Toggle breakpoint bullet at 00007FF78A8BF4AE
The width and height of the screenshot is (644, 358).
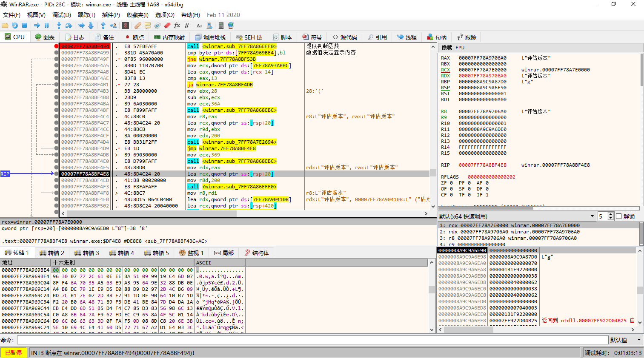pos(56,78)
